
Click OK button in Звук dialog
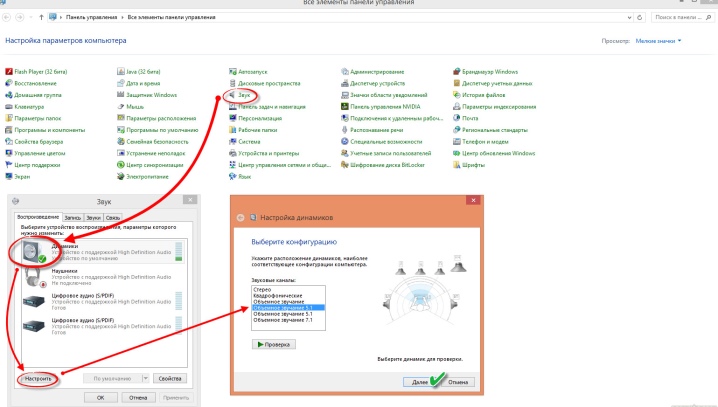pyautogui.click(x=101, y=397)
